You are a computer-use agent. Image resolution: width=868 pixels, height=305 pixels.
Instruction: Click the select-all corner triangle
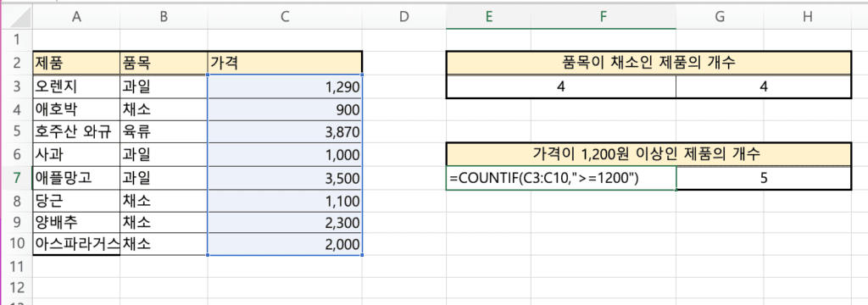pos(20,17)
